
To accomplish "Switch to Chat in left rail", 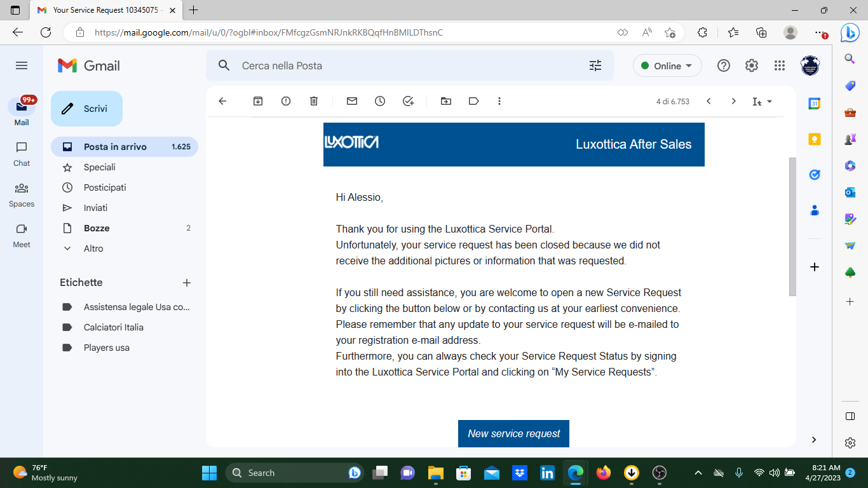I will coord(22,154).
